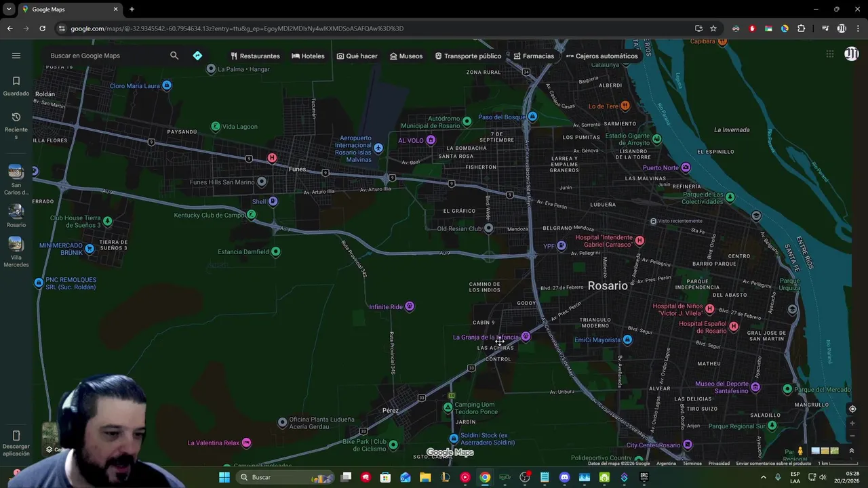Activate the Street View pegman
Viewport: 868px width, 488px height.
pos(800,451)
